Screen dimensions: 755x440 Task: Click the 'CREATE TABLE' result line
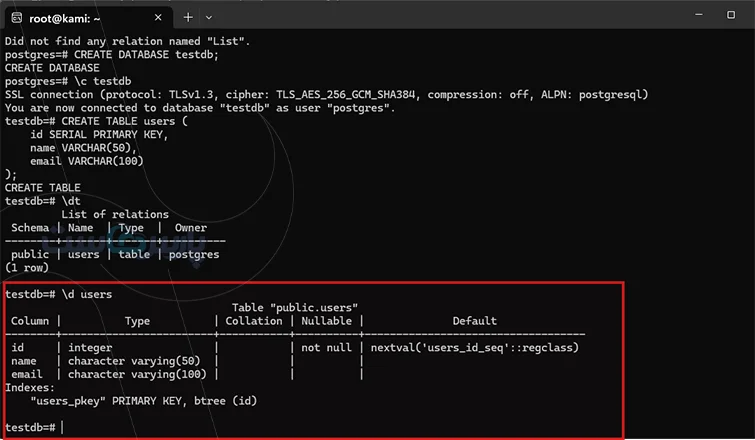coord(43,188)
